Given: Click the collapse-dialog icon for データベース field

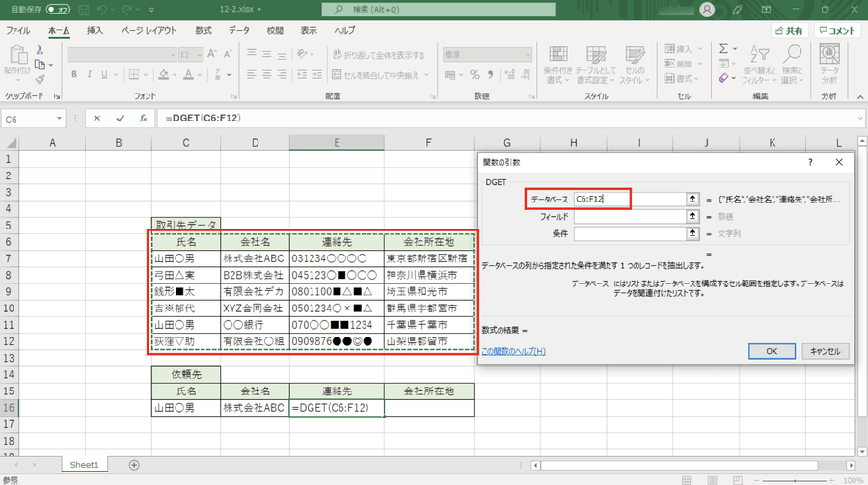Looking at the screenshot, I should 692,199.
